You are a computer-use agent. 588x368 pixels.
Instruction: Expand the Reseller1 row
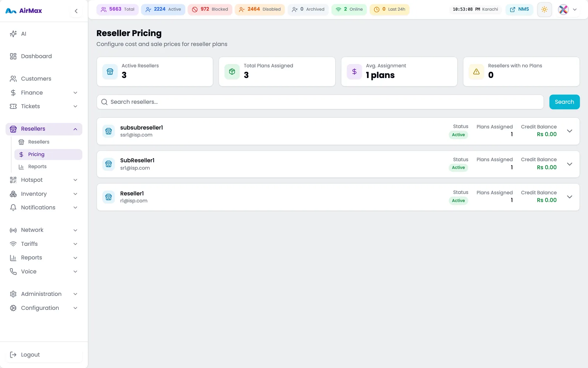pyautogui.click(x=570, y=197)
